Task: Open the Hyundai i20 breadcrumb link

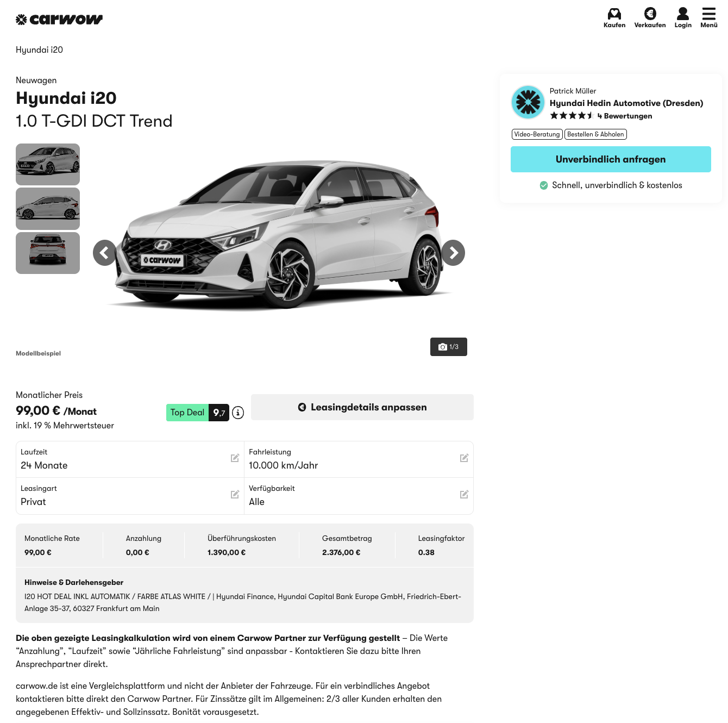Action: pyautogui.click(x=39, y=50)
